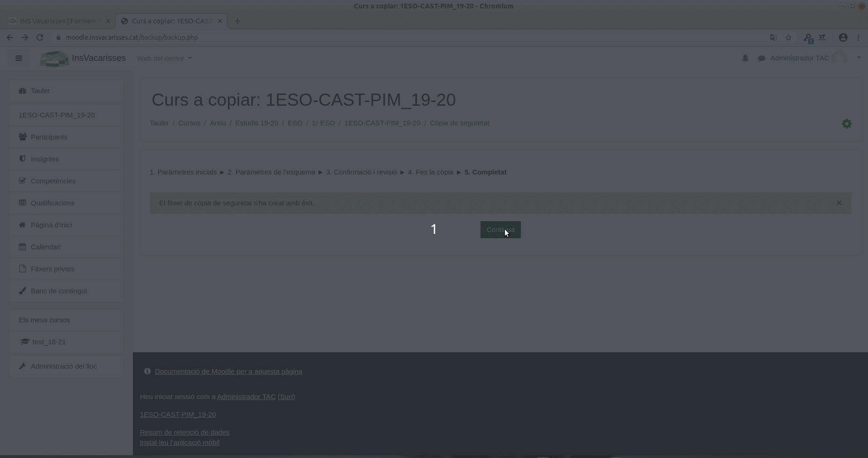Go back with browser back arrow
The height and width of the screenshot is (458, 868).
coord(10,37)
